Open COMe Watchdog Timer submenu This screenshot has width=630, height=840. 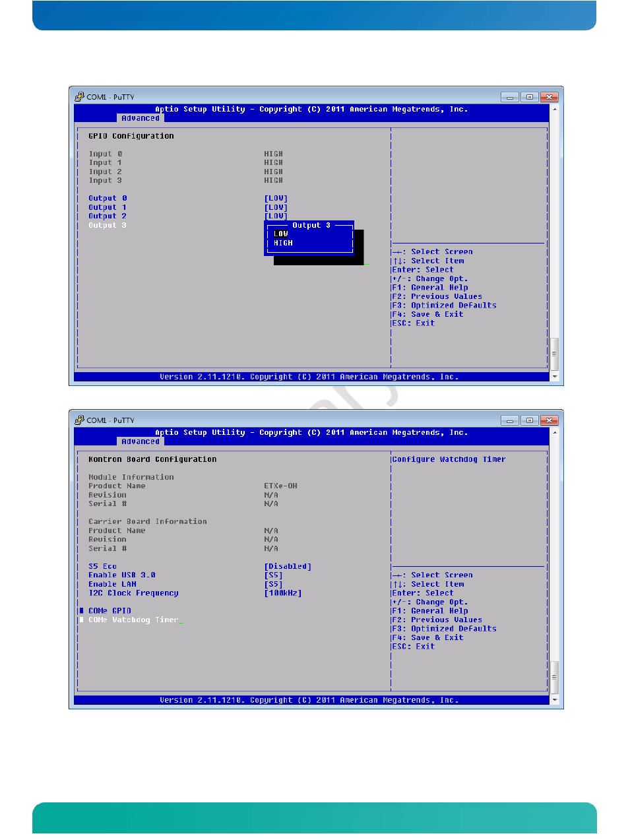133,620
